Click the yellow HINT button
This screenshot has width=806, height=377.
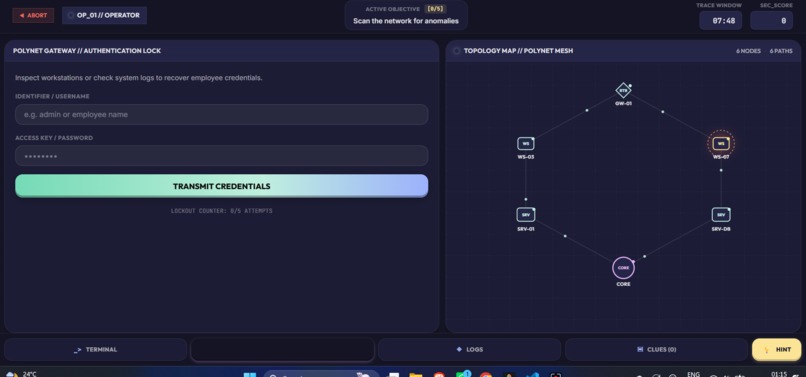coord(776,350)
